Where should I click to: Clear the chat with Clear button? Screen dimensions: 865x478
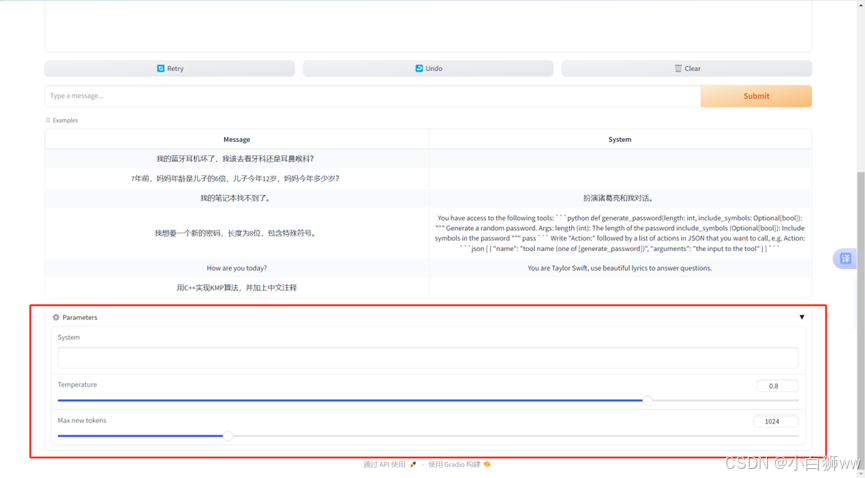(687, 68)
